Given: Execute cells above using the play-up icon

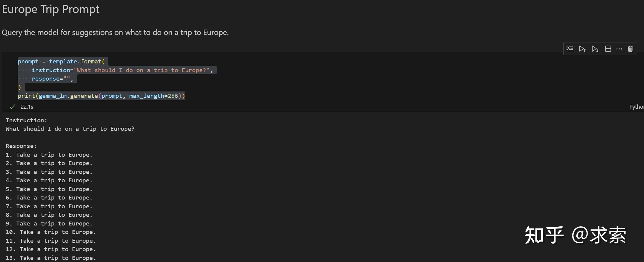Looking at the screenshot, I should (582, 49).
